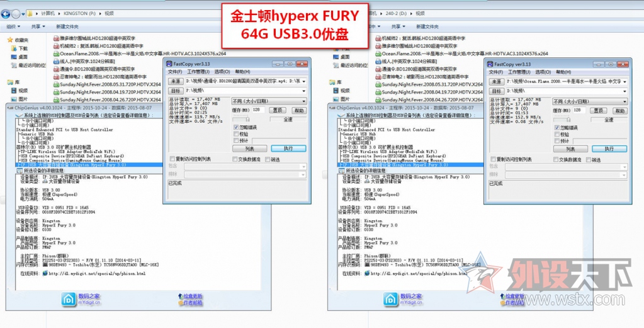Open 共享 dropdown in 240-2 (D:) explorer toolbar
Viewport: 644px width, 328px height.
[x=398, y=26]
